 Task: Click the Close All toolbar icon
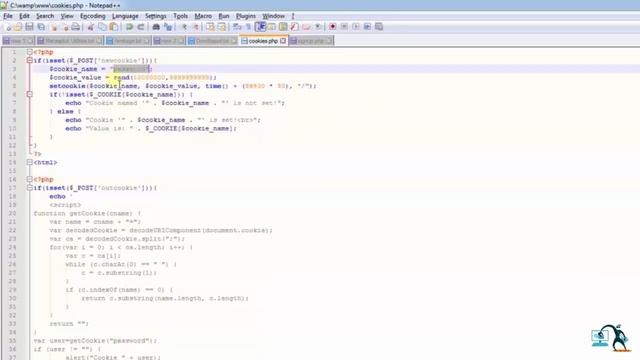pyautogui.click(x=64, y=27)
